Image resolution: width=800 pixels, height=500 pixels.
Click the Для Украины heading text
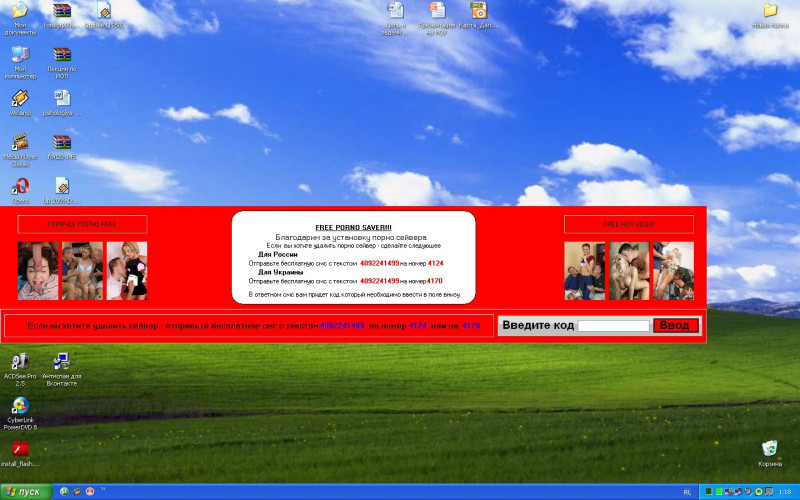[x=280, y=272]
